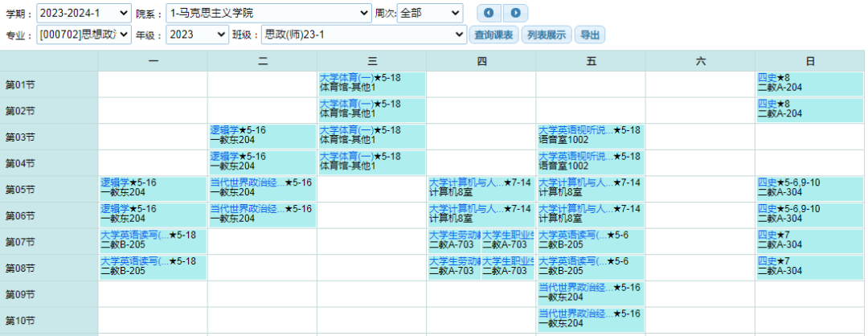Open 大学生劳动 link in 第08节 row
The image size is (868, 336).
click(454, 260)
